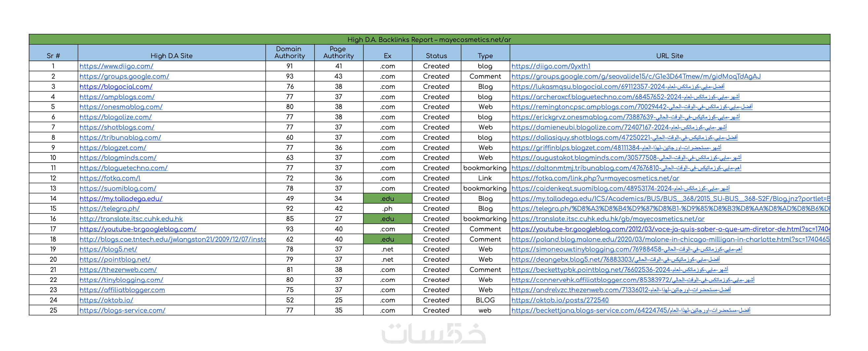Open the long telegra.ph/%D8 URL link
Image resolution: width=868 pixels, height=351 pixels.
tap(671, 209)
